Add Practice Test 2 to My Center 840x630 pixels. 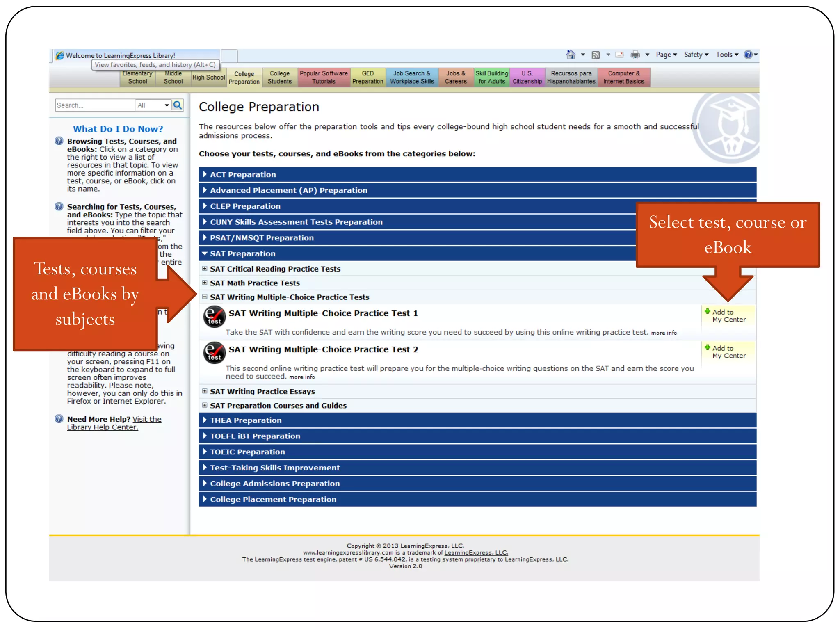[728, 352]
